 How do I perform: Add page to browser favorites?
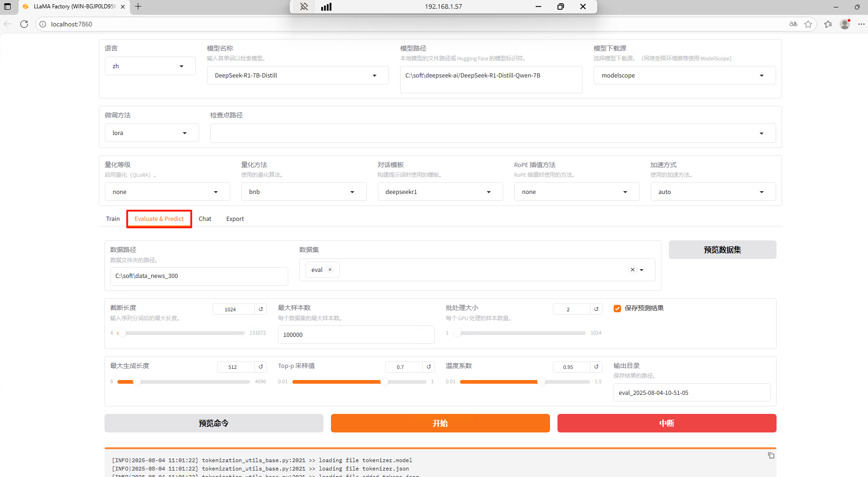coord(808,24)
